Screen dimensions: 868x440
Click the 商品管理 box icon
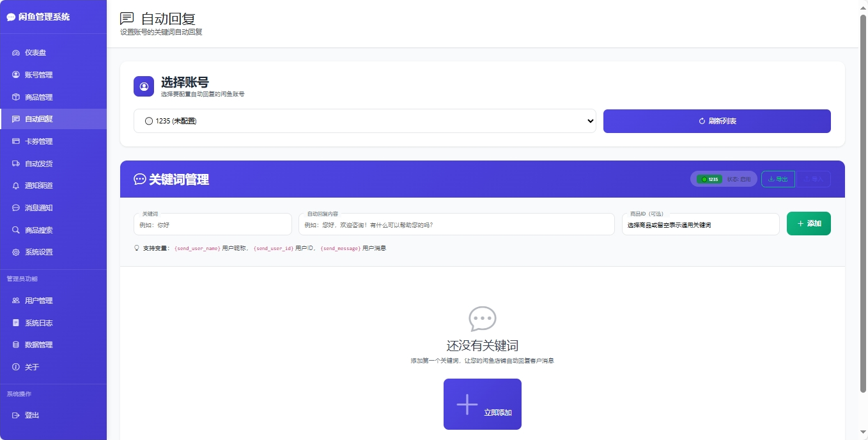pos(16,97)
